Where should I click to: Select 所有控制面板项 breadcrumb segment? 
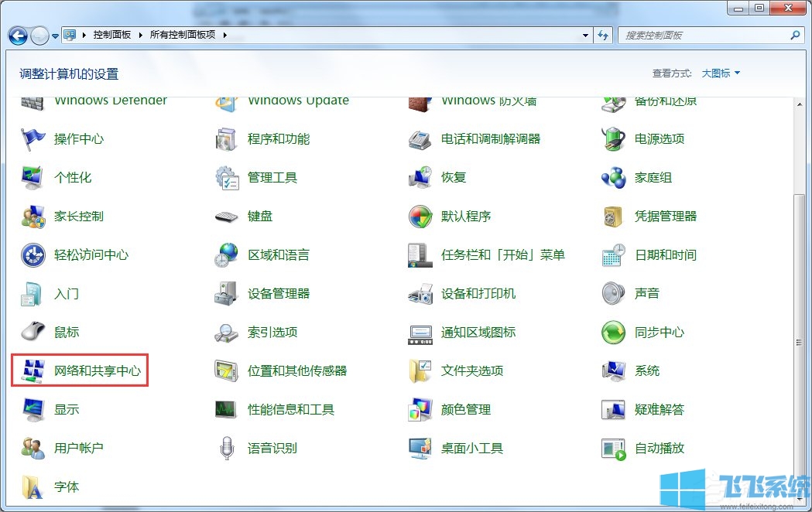183,36
